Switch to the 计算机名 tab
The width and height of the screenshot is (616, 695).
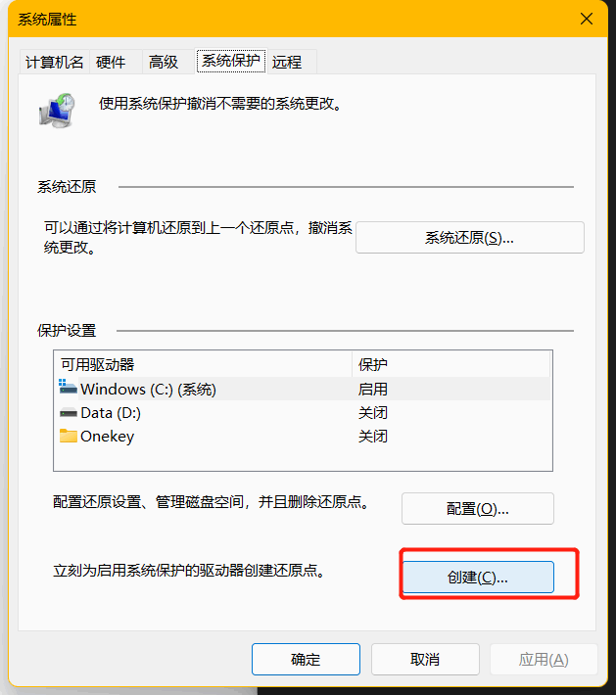point(55,62)
